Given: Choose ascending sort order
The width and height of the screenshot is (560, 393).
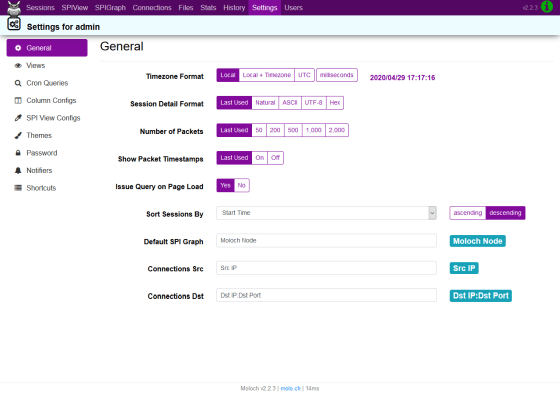Looking at the screenshot, I should tap(468, 213).
